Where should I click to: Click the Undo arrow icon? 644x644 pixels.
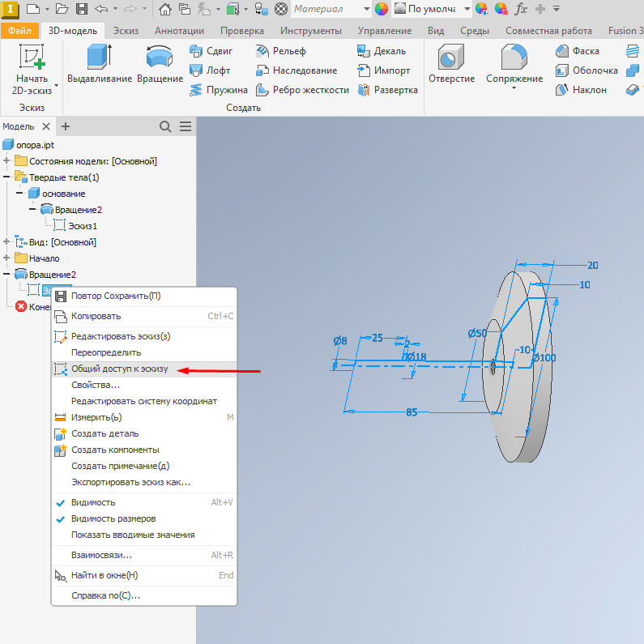101,9
